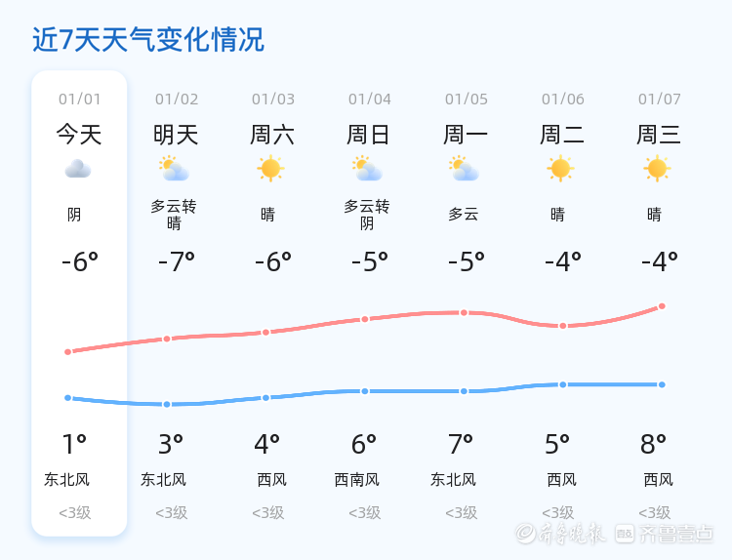The width and height of the screenshot is (732, 560).
Task: Click the partly cloudy icon under 周一
Action: [x=465, y=169]
